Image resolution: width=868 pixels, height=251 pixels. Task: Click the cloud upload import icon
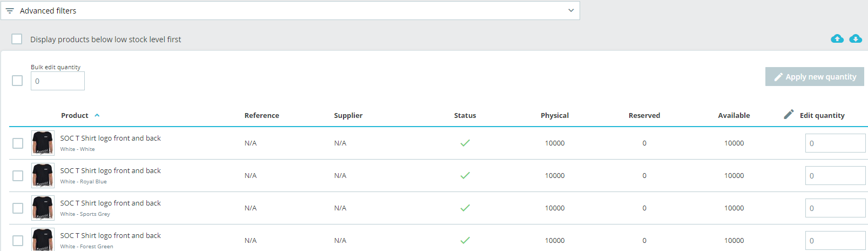coord(837,38)
